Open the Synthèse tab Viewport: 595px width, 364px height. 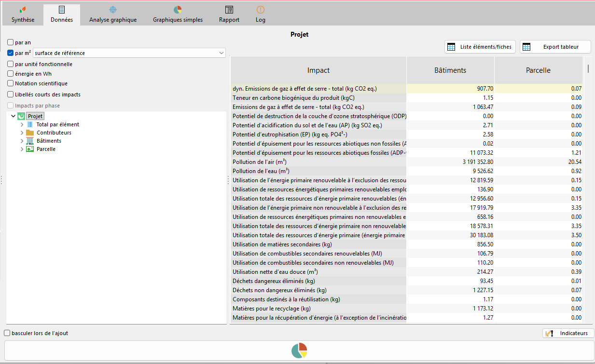click(x=23, y=14)
